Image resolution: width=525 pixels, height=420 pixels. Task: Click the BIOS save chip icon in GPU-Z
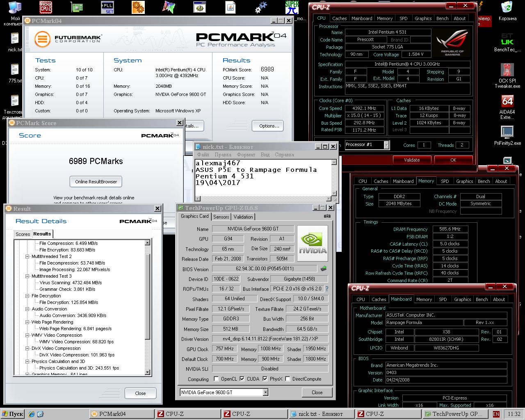coord(324,269)
